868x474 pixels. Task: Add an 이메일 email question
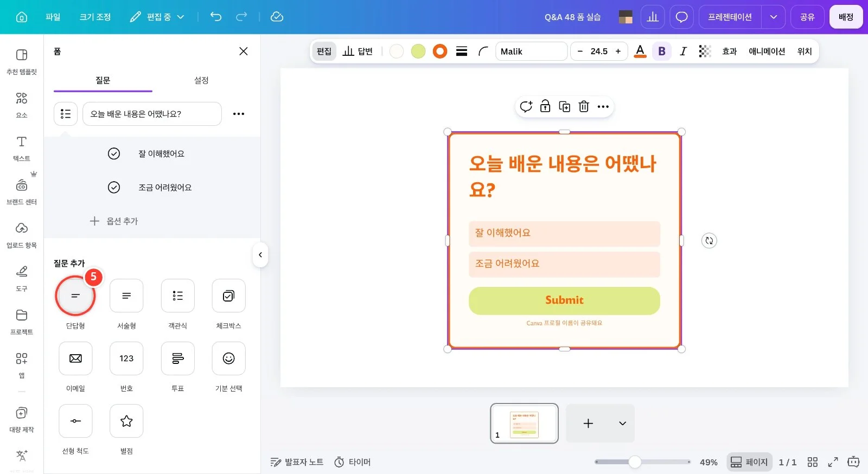coord(75,358)
